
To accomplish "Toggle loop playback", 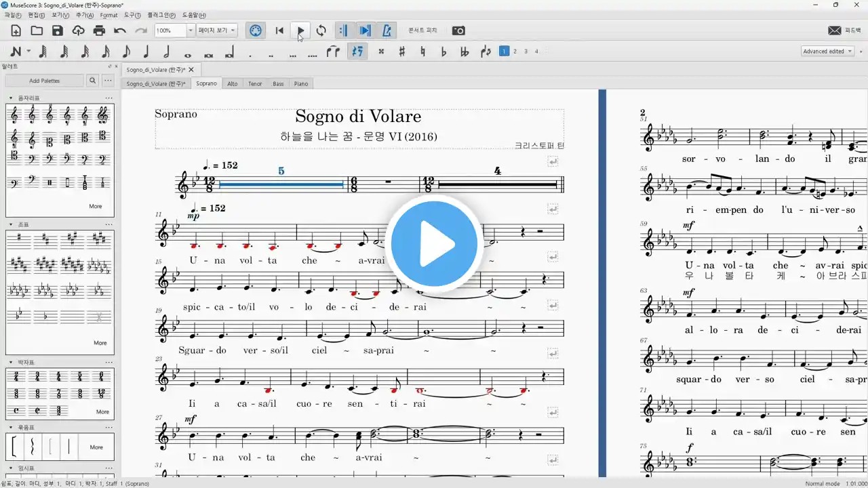I will [321, 30].
